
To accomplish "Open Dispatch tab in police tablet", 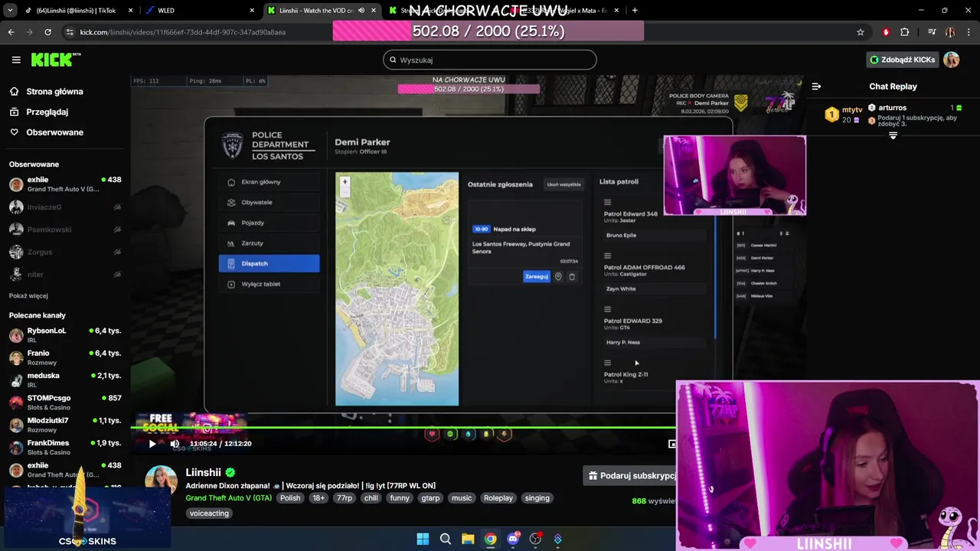I will click(x=269, y=263).
